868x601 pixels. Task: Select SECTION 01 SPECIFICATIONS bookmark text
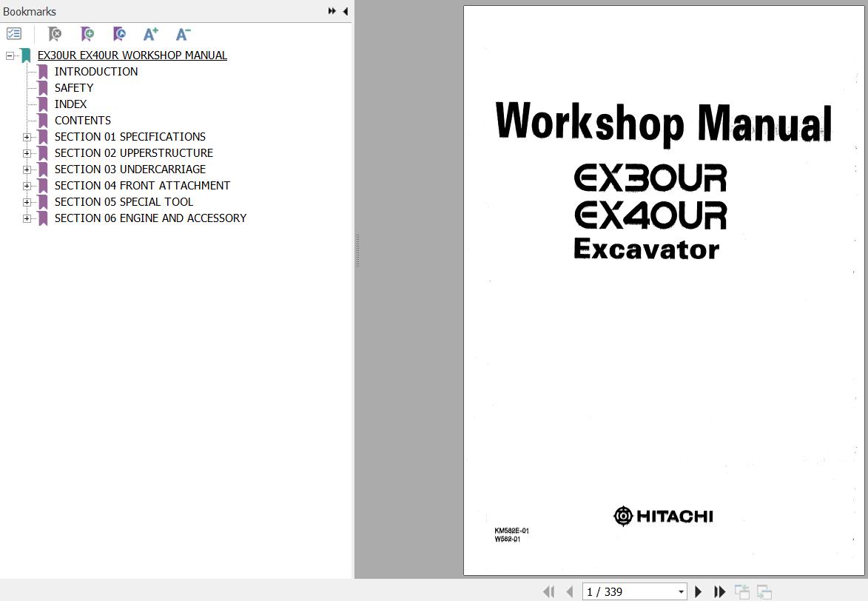tap(130, 137)
